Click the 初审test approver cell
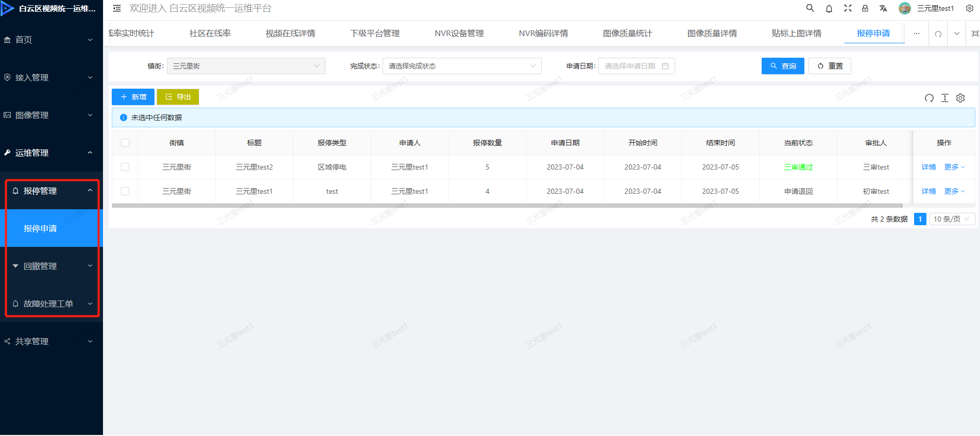The image size is (980, 436). click(x=876, y=191)
